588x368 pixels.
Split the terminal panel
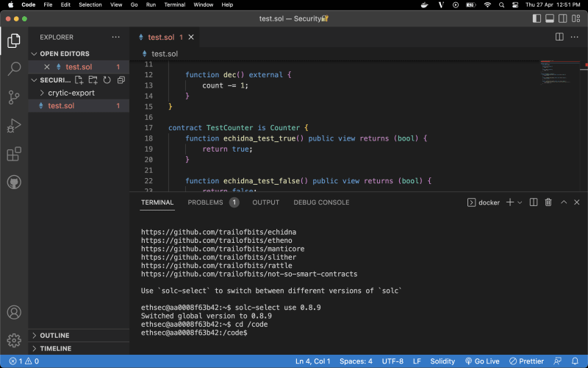coord(534,202)
